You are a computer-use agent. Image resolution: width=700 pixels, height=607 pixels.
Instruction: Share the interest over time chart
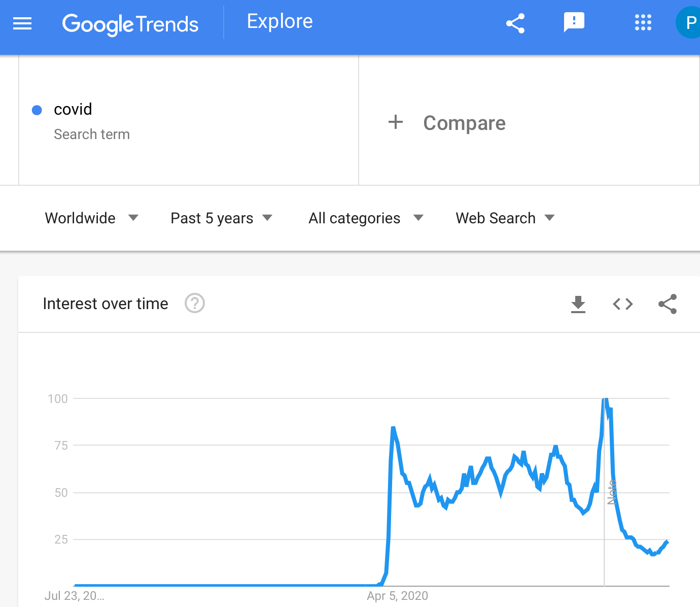[668, 304]
